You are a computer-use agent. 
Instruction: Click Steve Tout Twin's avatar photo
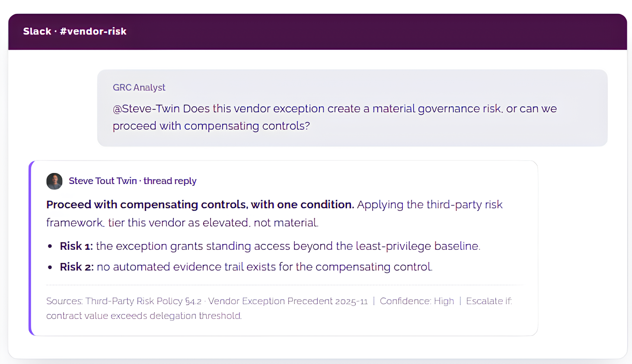point(54,181)
